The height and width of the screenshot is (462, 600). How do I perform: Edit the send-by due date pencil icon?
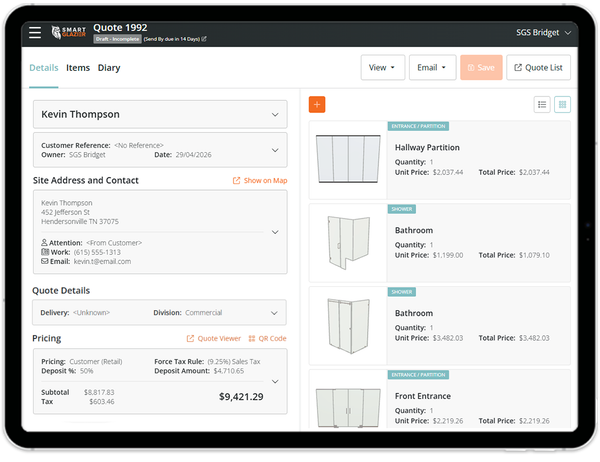pos(204,39)
